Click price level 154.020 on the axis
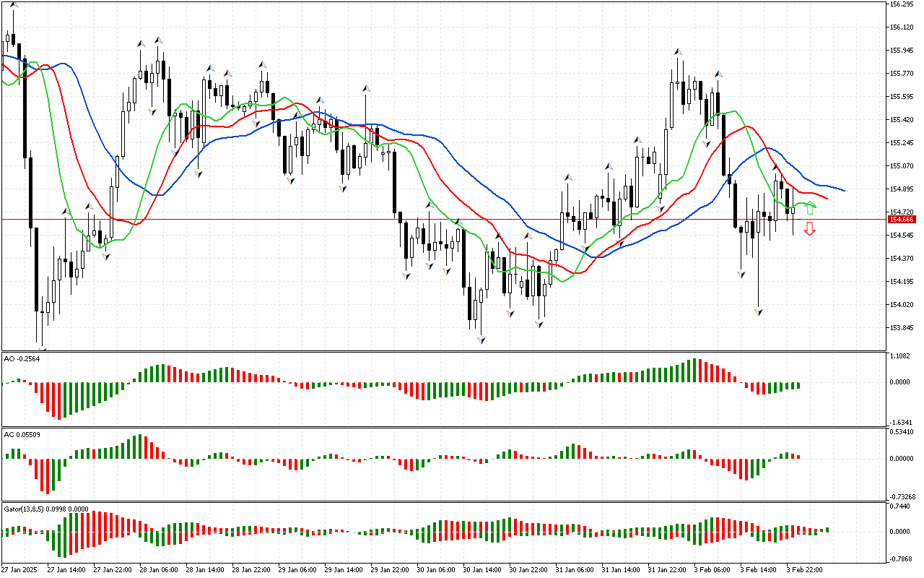Viewport: 924px width, 578px height. [x=902, y=305]
